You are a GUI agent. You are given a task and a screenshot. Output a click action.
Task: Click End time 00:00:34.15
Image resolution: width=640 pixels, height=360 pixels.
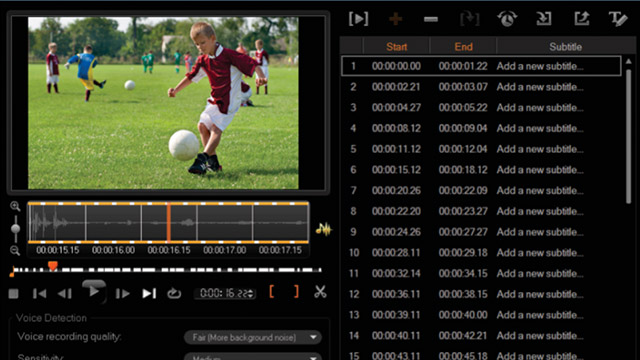tap(463, 273)
